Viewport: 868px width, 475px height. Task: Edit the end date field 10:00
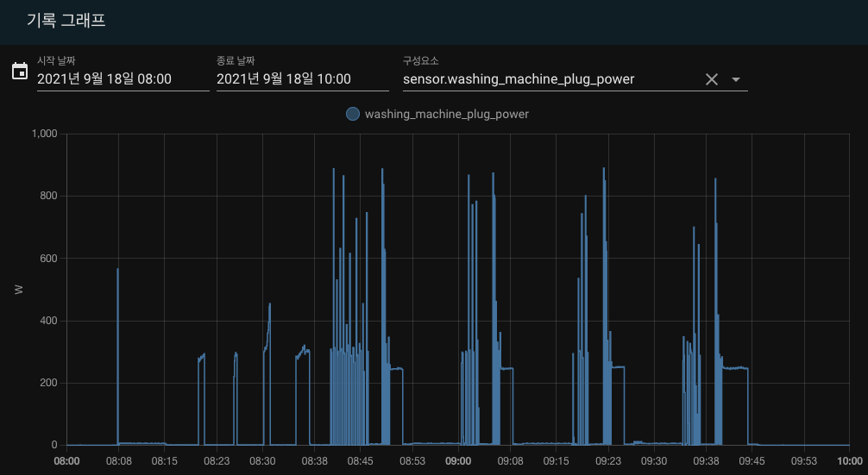click(x=302, y=79)
